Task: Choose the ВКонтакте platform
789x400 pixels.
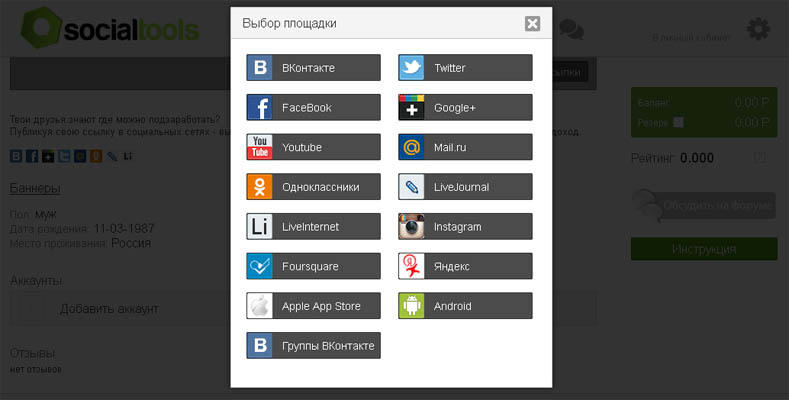Action: click(313, 67)
